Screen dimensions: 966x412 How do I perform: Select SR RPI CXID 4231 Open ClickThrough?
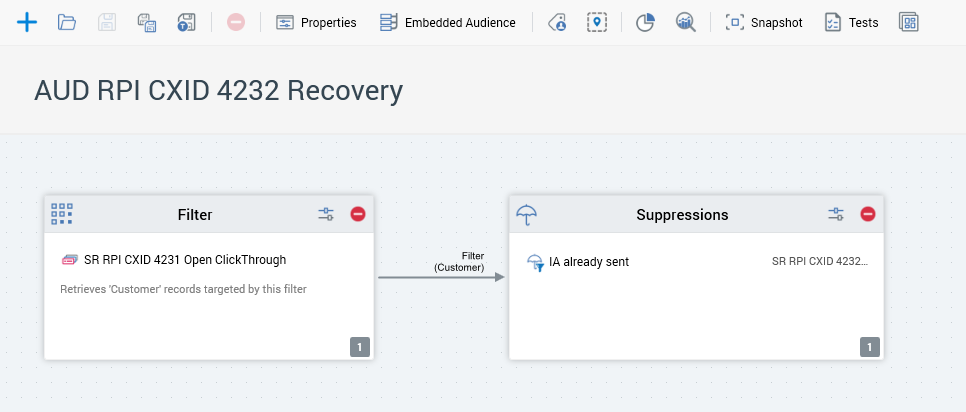pyautogui.click(x=185, y=260)
